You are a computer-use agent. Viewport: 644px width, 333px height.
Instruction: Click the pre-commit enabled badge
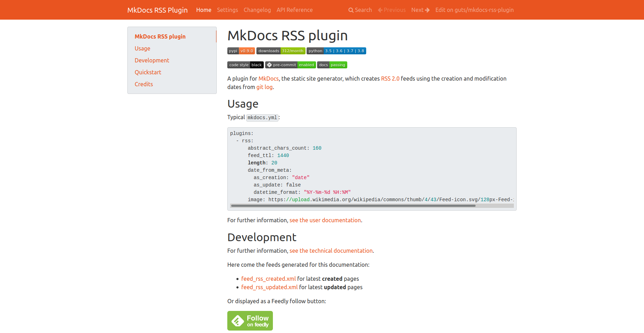pyautogui.click(x=290, y=65)
